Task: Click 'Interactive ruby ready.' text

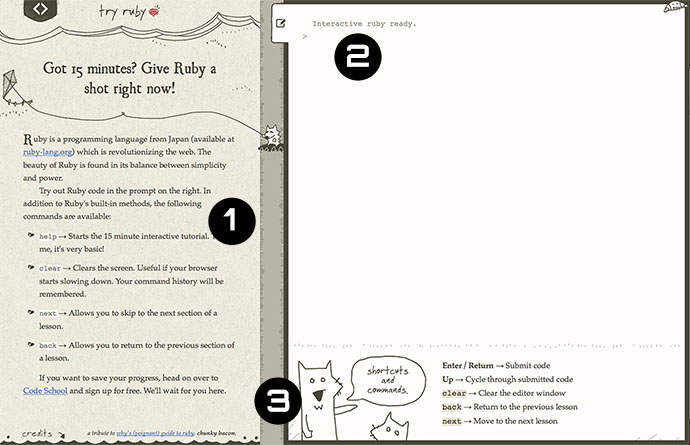Action: pyautogui.click(x=364, y=24)
